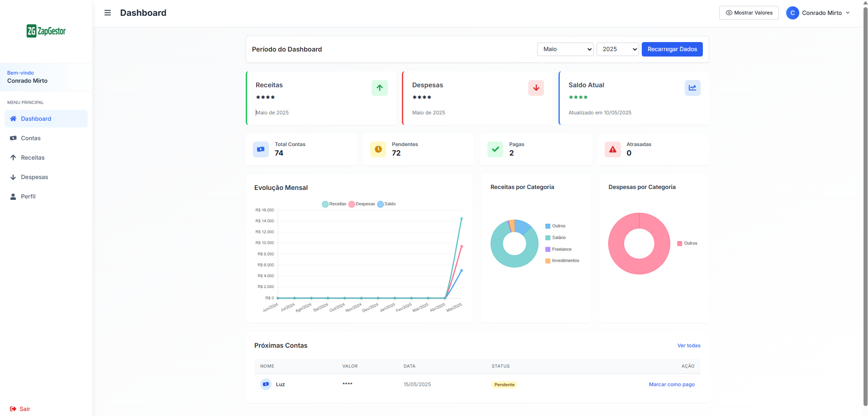
Task: Click the hamburger menu icon
Action: click(107, 13)
